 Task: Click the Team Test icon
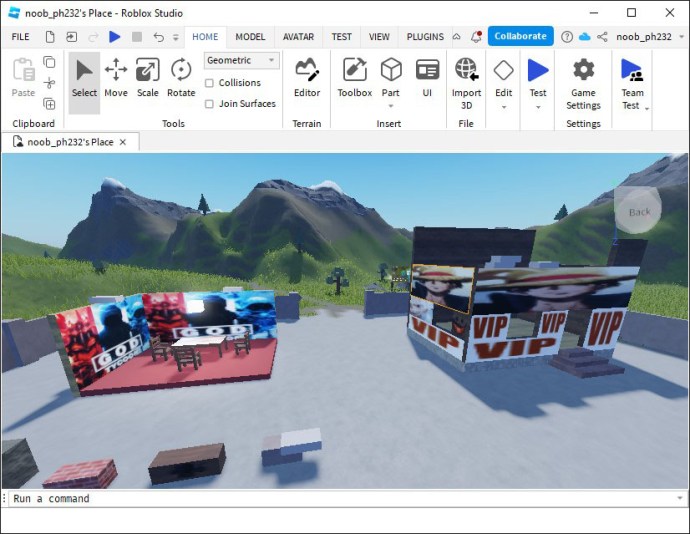(x=632, y=70)
